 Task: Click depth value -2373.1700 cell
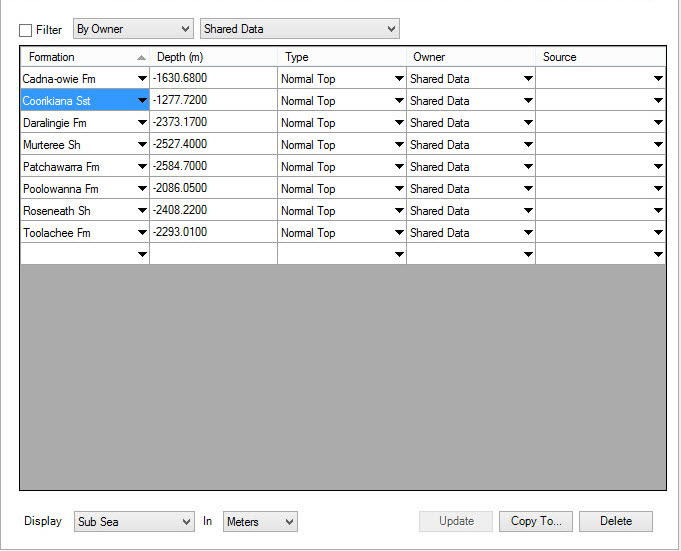point(212,123)
